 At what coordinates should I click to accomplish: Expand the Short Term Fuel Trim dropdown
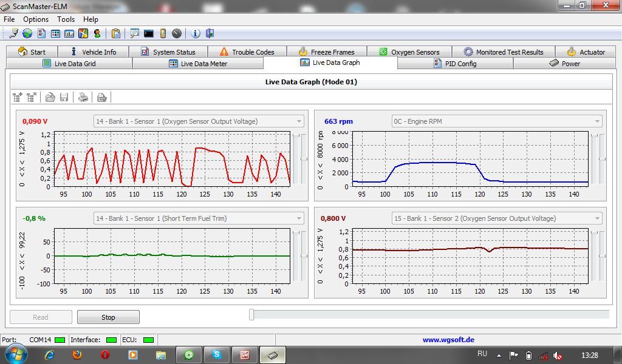point(299,218)
